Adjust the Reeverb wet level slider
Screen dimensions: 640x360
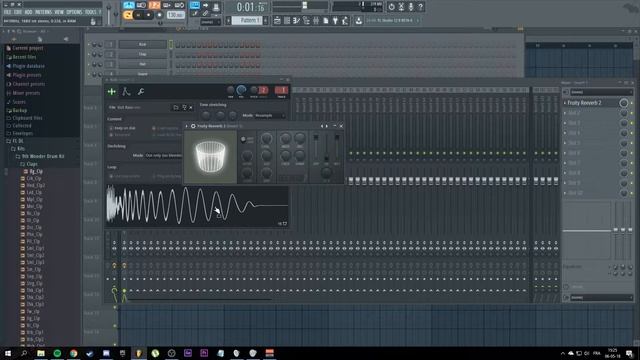click(337, 148)
